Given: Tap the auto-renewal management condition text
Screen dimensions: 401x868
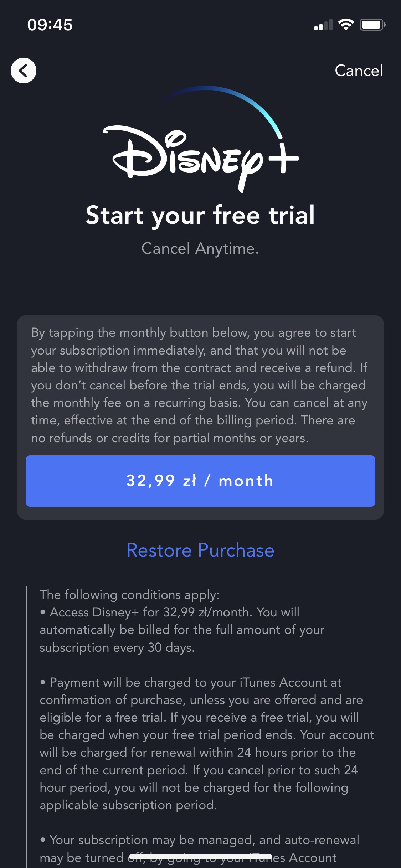Looking at the screenshot, I should point(200,849).
